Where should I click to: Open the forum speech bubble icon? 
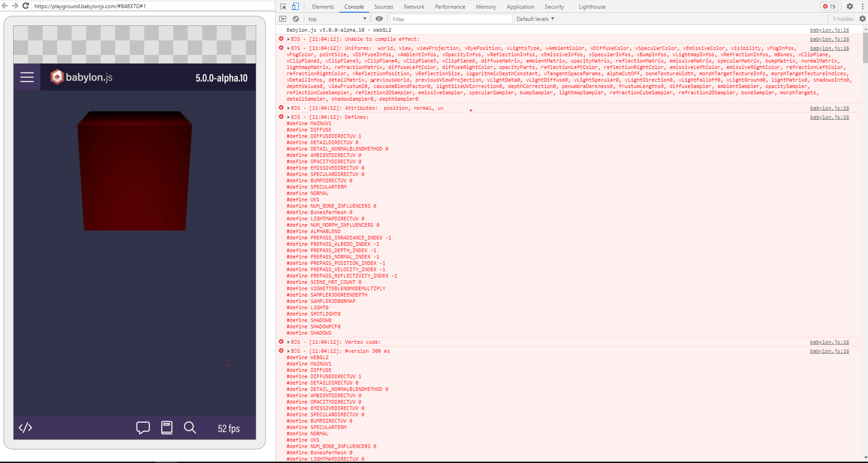(x=143, y=428)
